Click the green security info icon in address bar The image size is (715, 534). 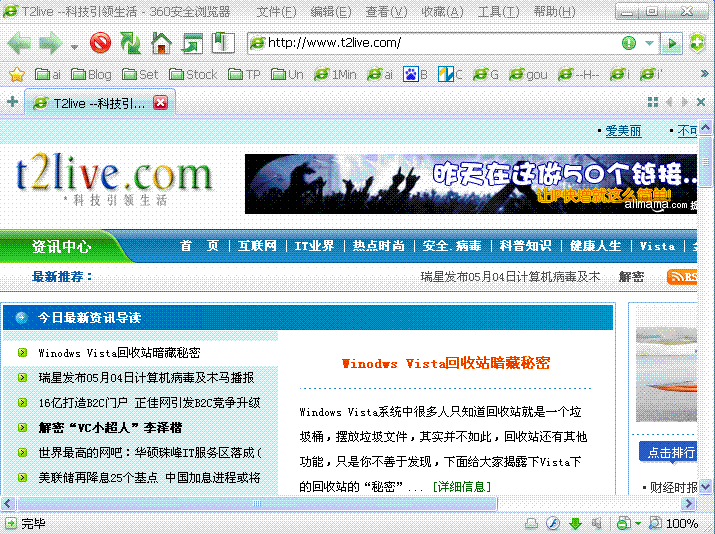pyautogui.click(x=629, y=43)
